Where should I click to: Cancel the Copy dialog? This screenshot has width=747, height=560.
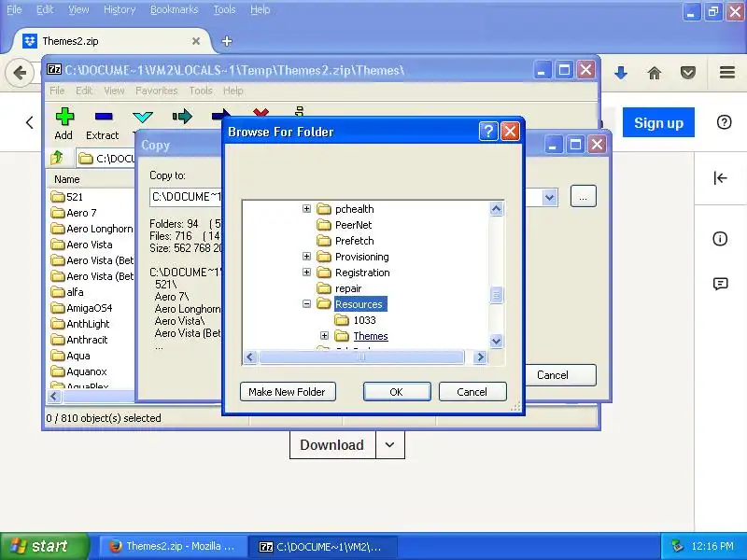click(553, 375)
